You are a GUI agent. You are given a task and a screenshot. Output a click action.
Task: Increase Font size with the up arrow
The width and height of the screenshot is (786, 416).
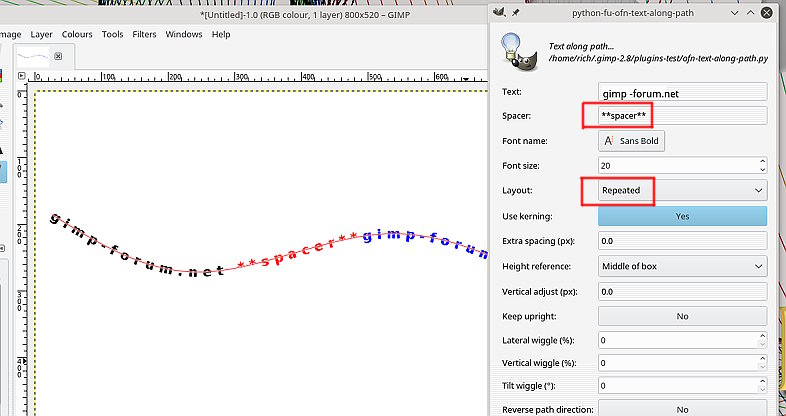tap(762, 161)
